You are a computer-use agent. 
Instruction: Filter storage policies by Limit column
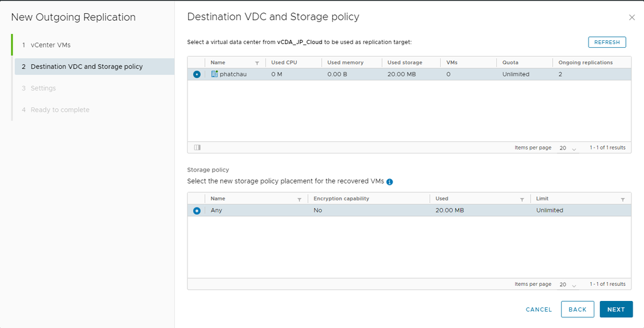623,199
